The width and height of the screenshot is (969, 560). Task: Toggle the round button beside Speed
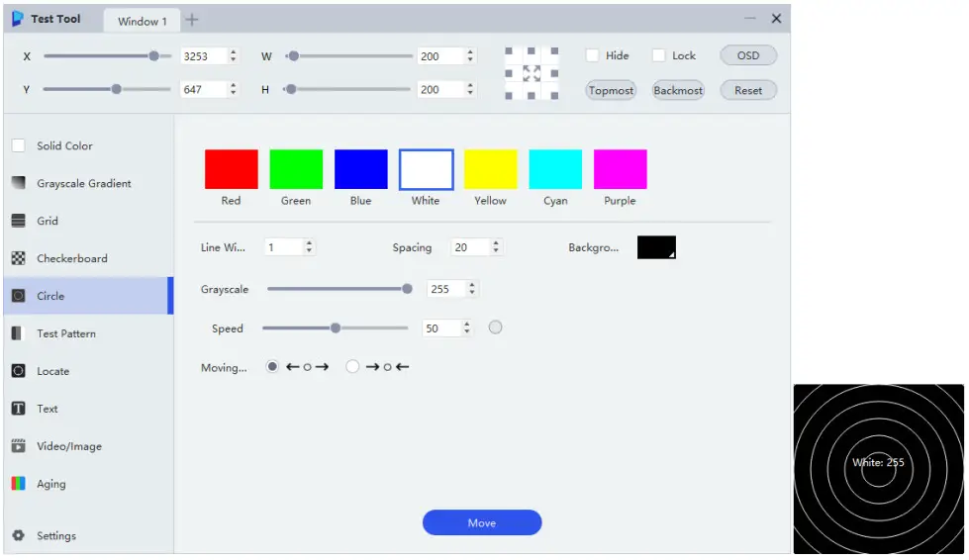pyautogui.click(x=495, y=327)
